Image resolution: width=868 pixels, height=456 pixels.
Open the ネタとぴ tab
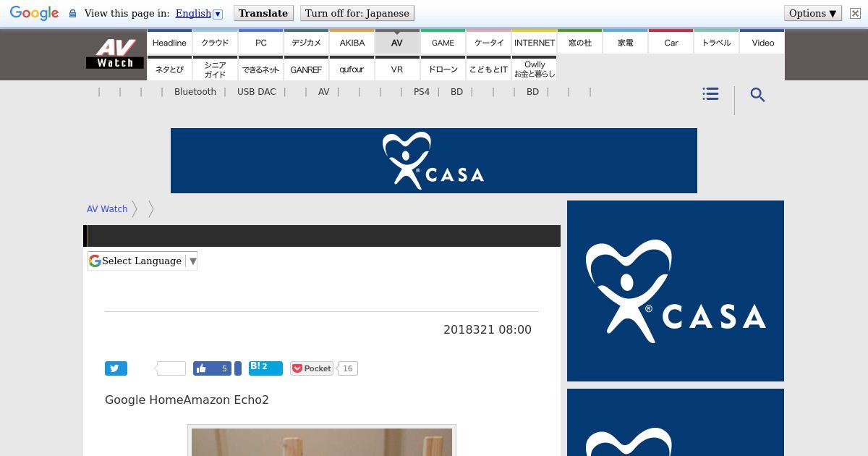[x=169, y=68]
